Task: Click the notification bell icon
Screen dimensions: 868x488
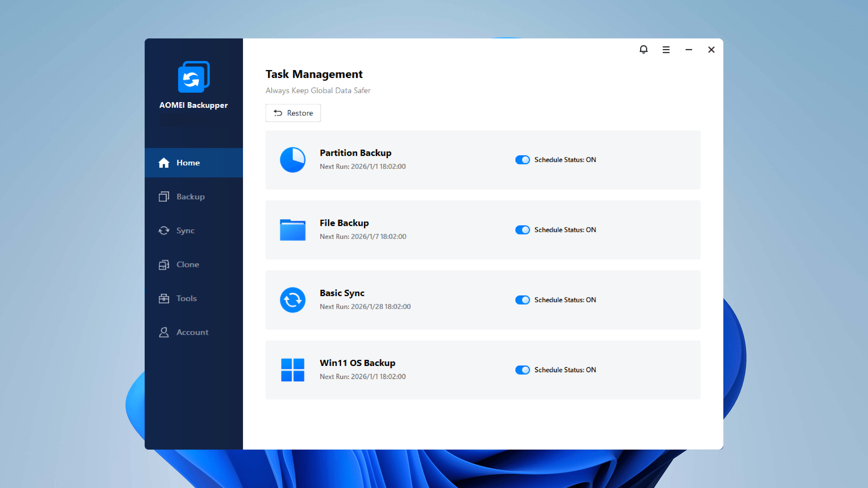Action: (x=643, y=50)
